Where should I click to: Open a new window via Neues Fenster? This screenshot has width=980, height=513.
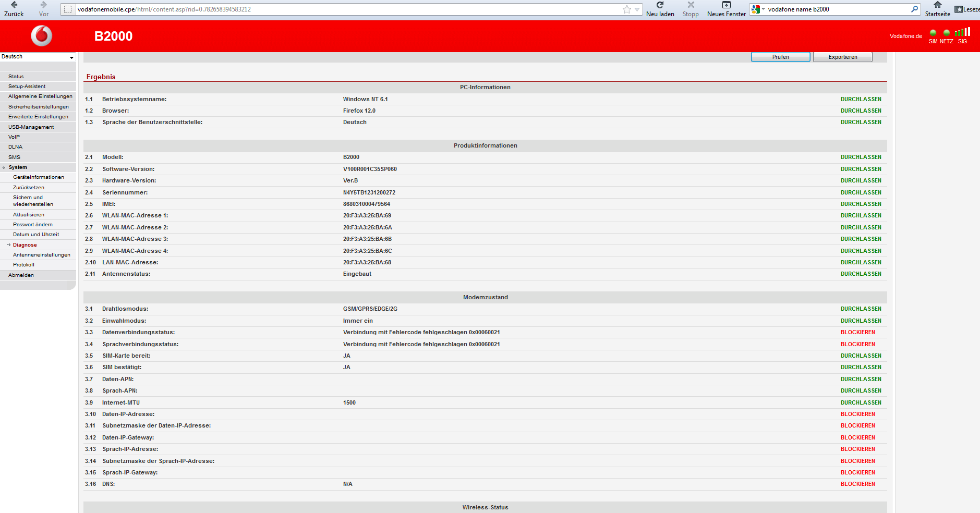click(727, 5)
